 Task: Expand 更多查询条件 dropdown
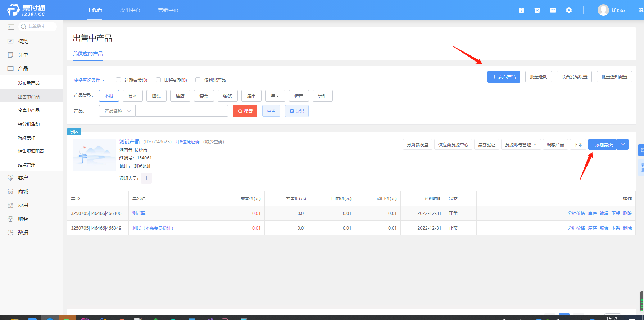(x=89, y=80)
